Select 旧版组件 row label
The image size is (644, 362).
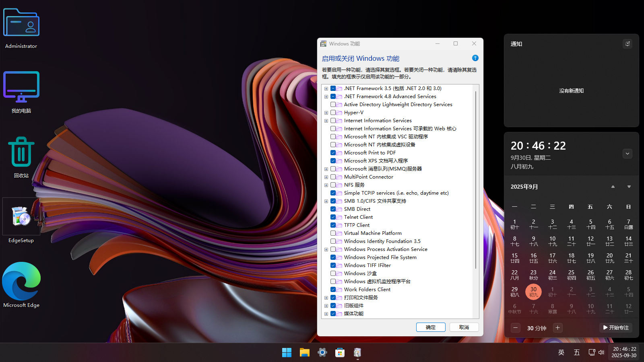point(354,306)
